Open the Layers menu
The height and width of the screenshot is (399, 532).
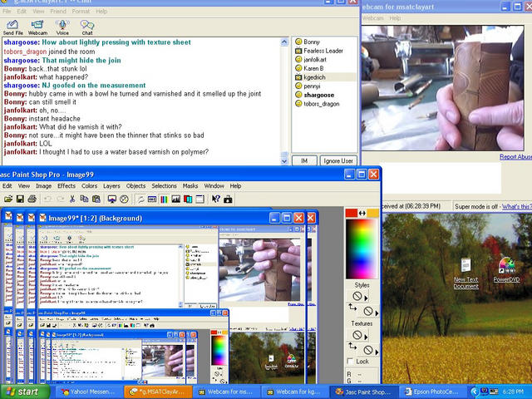point(111,186)
